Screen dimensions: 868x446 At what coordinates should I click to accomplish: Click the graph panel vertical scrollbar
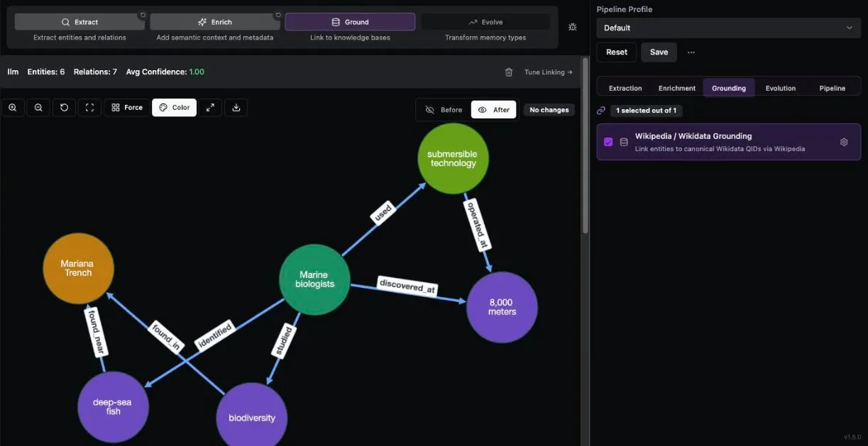tap(585, 145)
